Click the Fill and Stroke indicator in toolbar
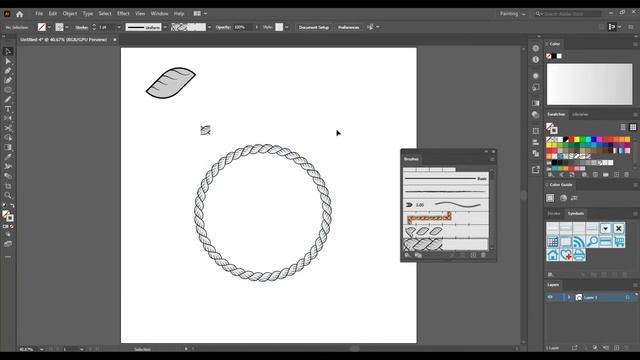The height and width of the screenshot is (360, 640). (x=8, y=216)
